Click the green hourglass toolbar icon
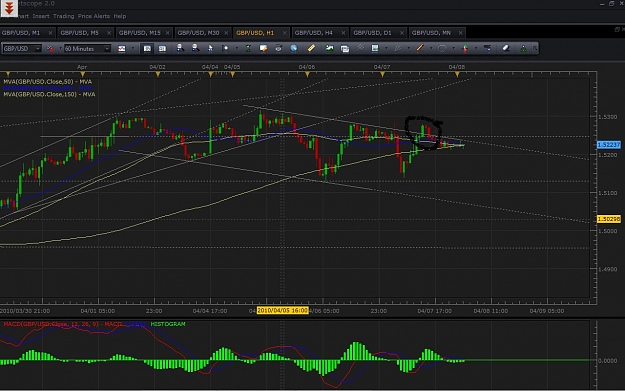The image size is (625, 391). click(248, 49)
